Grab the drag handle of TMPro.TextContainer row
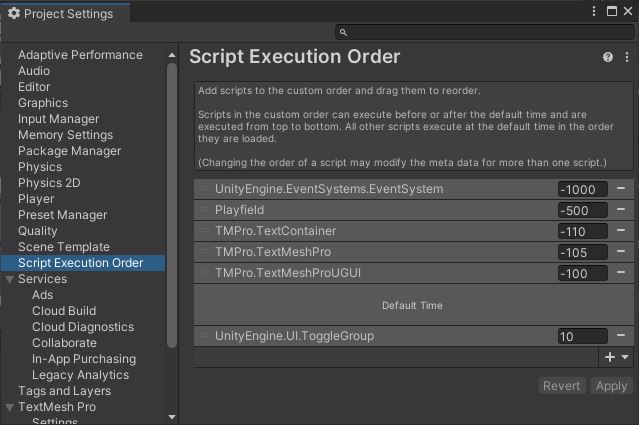The image size is (639, 425). (x=203, y=230)
